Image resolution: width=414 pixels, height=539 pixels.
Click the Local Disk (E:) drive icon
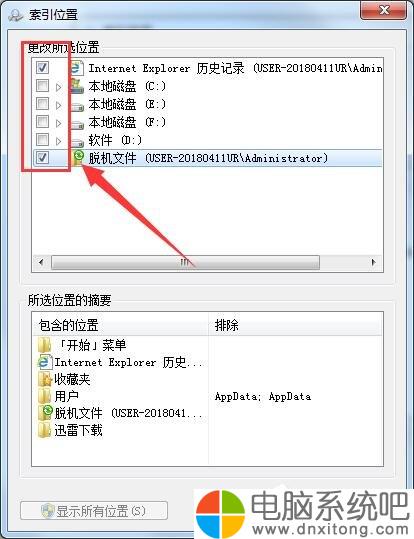point(77,105)
